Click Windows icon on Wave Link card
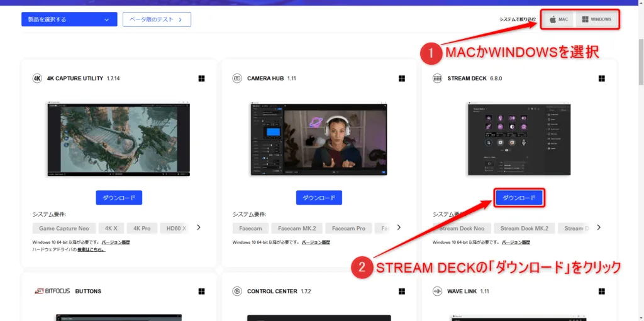 click(x=601, y=291)
